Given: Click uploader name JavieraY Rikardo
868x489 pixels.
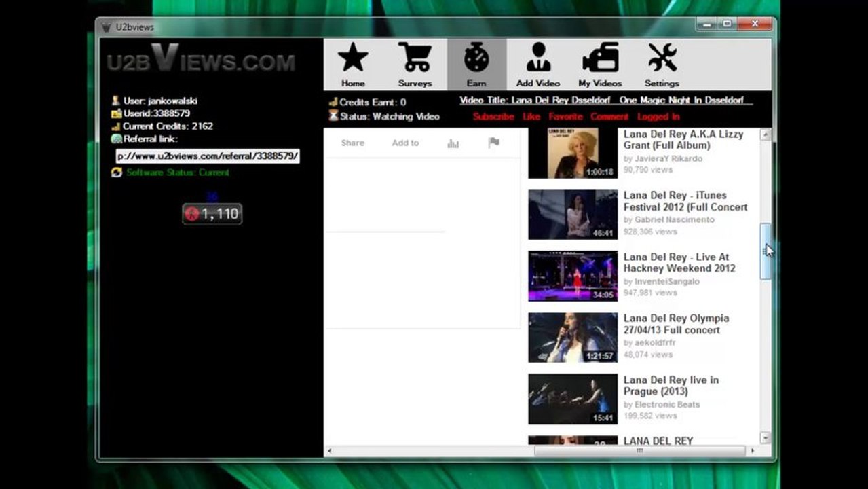Looking at the screenshot, I should coord(668,158).
